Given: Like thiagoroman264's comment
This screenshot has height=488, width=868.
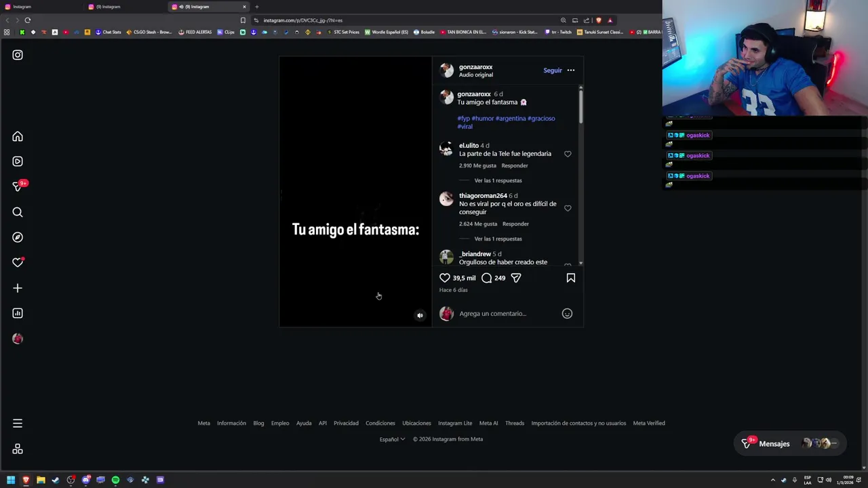Looking at the screenshot, I should (x=568, y=208).
